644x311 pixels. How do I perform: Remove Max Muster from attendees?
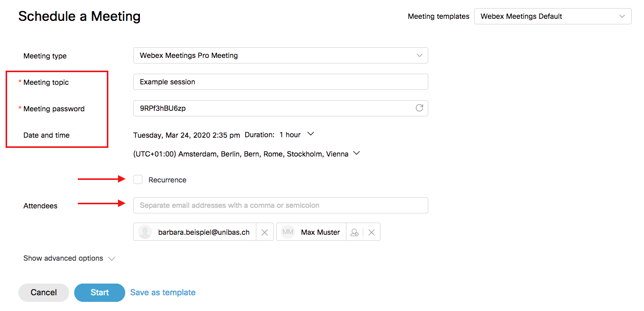(x=371, y=232)
